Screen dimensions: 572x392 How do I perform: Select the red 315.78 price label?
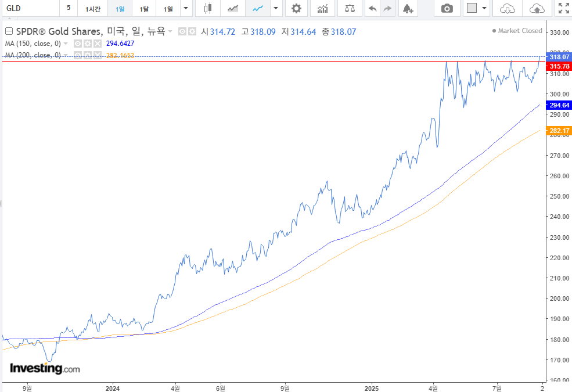[x=559, y=66]
